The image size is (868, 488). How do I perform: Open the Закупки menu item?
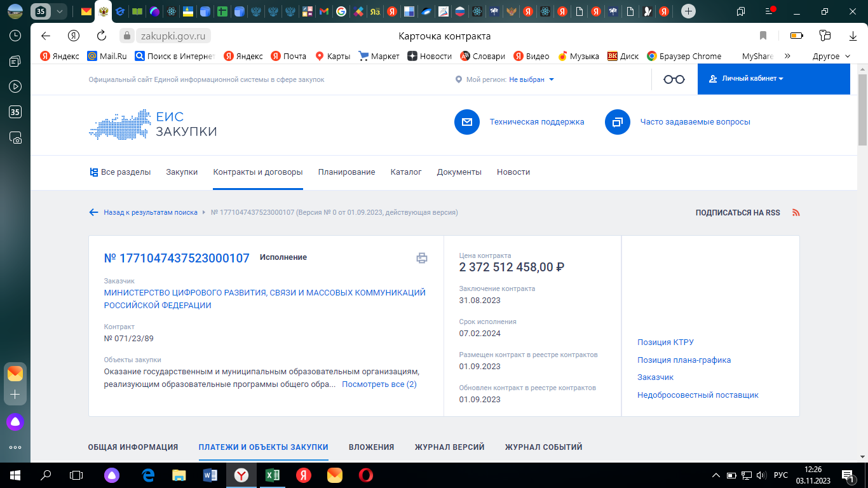click(x=182, y=172)
